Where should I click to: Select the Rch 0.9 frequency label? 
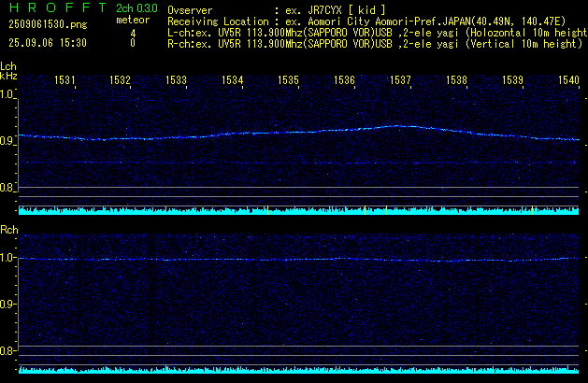click(x=7, y=304)
